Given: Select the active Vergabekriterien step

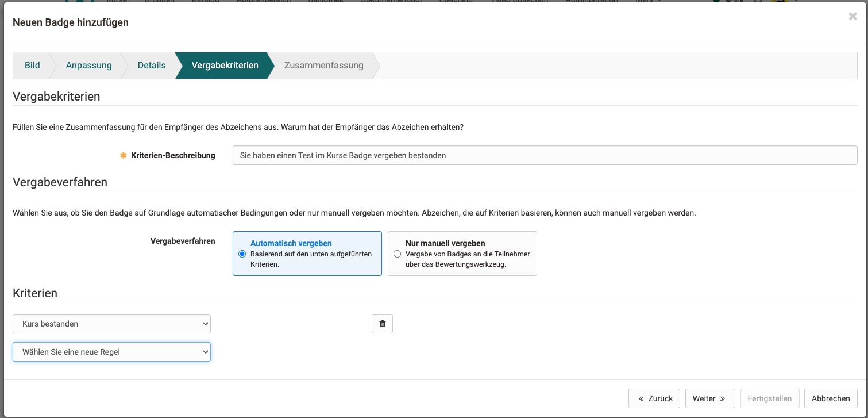Looking at the screenshot, I should coord(225,65).
